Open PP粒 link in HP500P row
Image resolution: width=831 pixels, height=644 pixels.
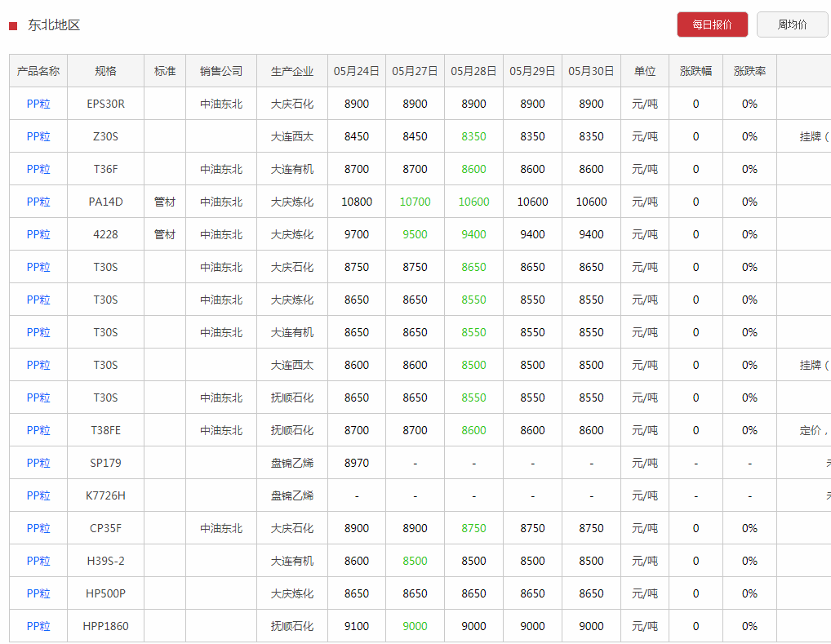(38, 593)
